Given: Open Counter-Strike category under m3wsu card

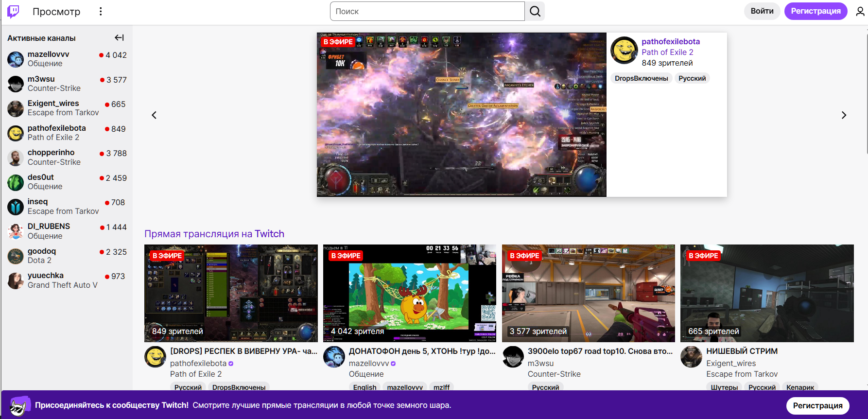Looking at the screenshot, I should coord(554,374).
